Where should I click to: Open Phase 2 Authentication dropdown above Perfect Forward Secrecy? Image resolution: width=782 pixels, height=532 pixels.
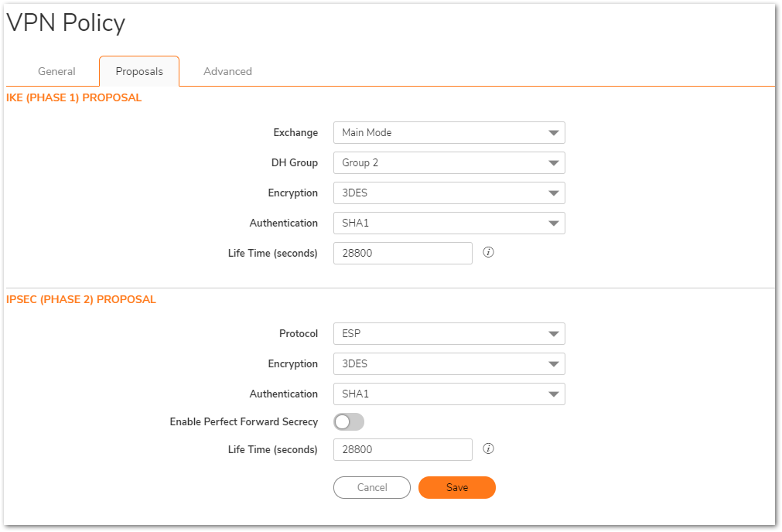coord(449,394)
